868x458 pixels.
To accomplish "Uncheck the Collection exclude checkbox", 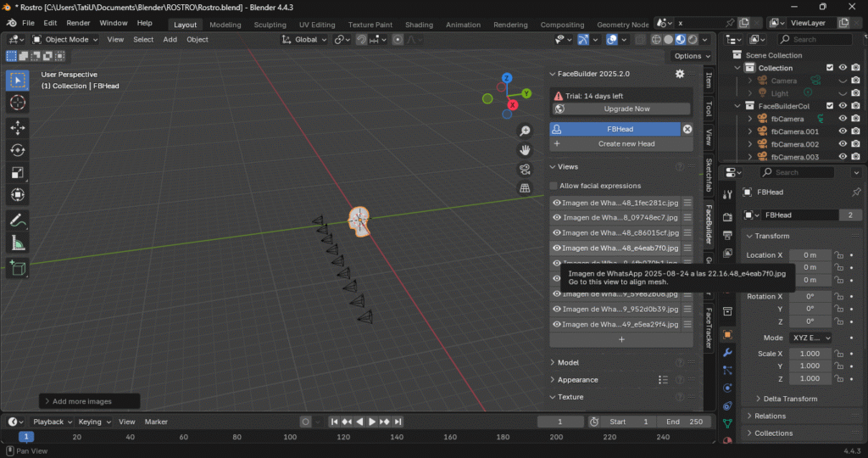I will [830, 68].
